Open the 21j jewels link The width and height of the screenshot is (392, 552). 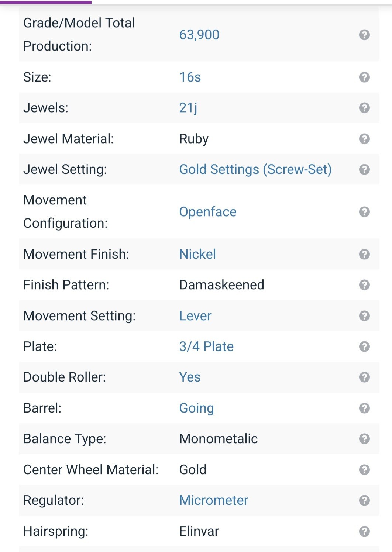click(188, 108)
